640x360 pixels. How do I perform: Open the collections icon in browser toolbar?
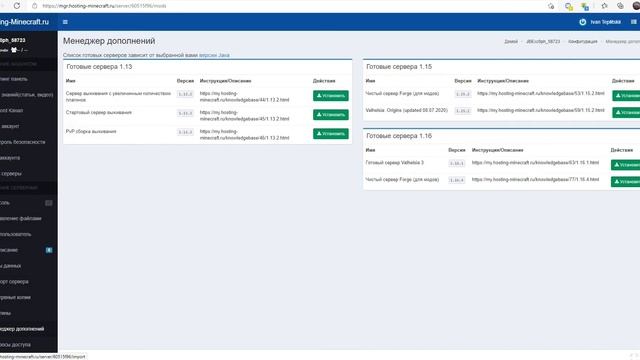[x=620, y=6]
